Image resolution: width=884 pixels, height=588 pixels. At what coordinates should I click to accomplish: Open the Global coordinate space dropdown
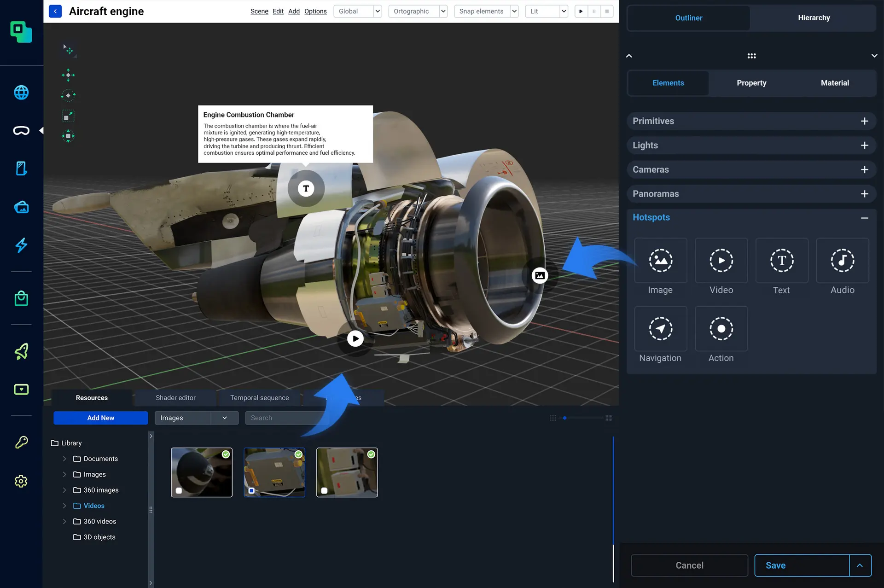coord(377,11)
